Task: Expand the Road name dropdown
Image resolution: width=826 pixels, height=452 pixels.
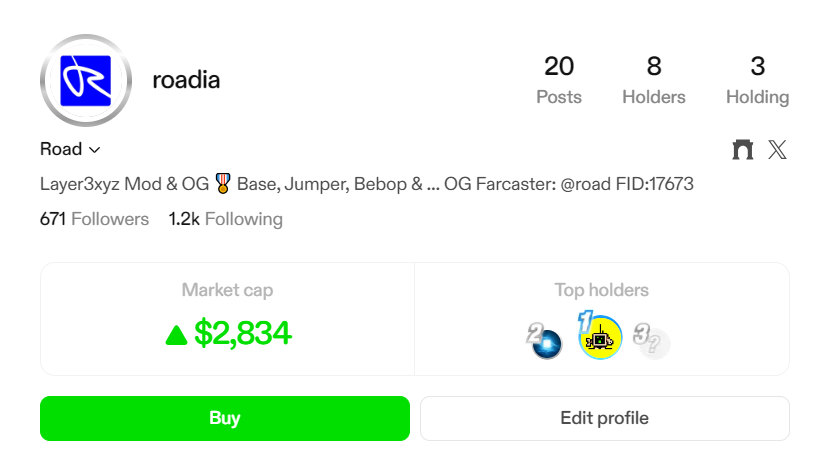Action: tap(71, 149)
